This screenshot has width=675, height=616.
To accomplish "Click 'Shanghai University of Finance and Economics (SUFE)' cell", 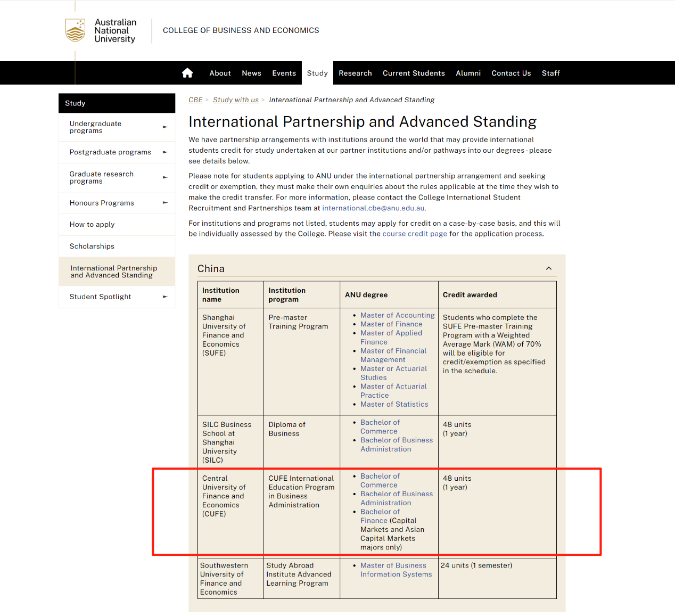I will (231, 362).
